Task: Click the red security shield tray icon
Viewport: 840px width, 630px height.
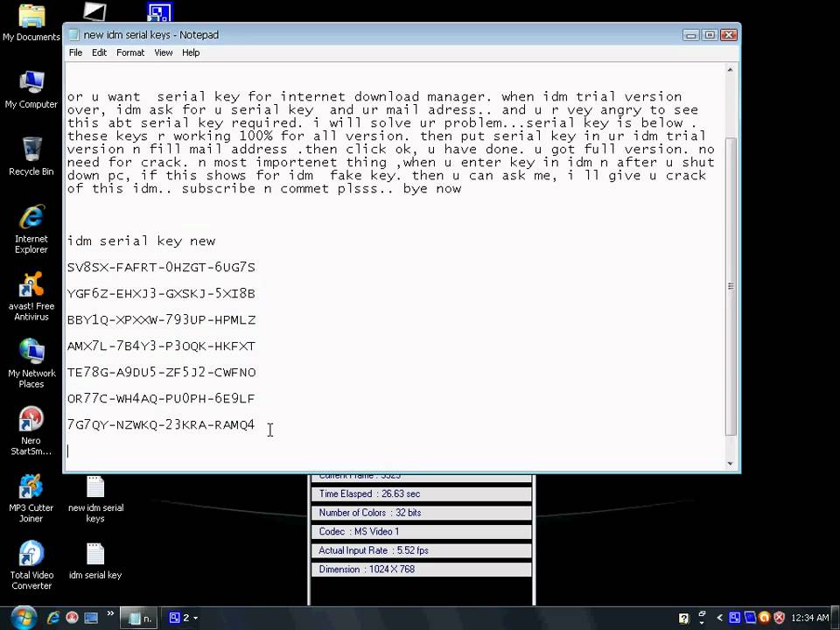Action: [780, 618]
